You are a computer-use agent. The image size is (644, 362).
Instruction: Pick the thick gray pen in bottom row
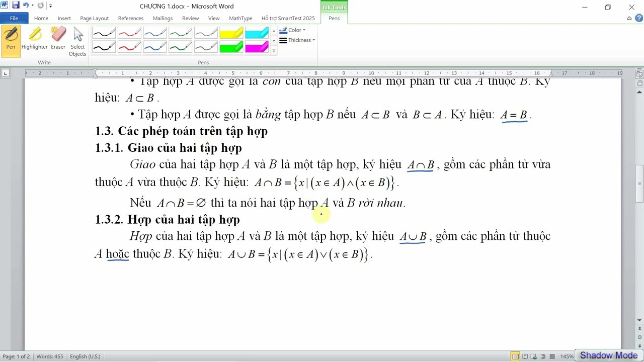coord(206,47)
